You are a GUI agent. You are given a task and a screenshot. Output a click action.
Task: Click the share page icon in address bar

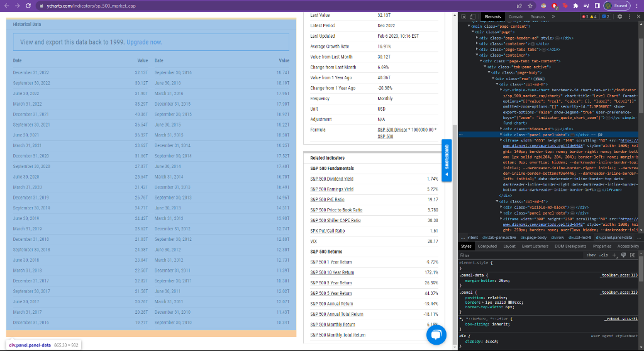(x=519, y=6)
